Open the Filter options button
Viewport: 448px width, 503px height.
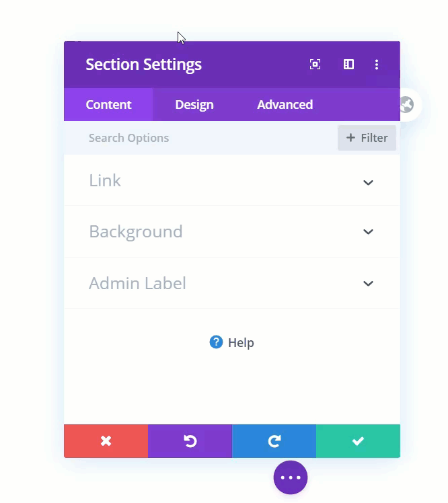367,138
